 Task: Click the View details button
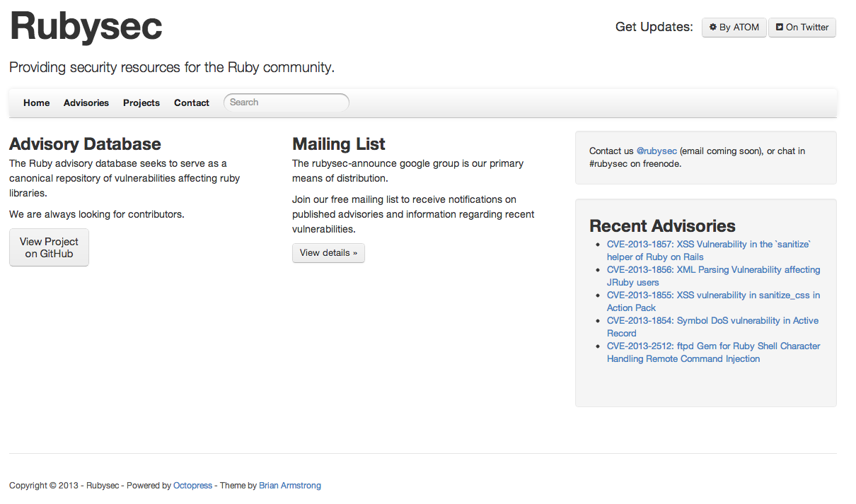[328, 253]
